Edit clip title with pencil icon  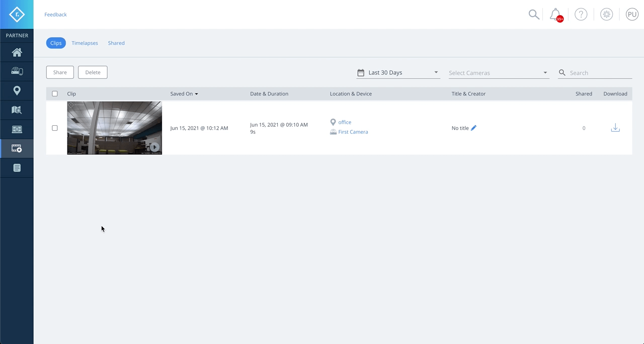473,128
